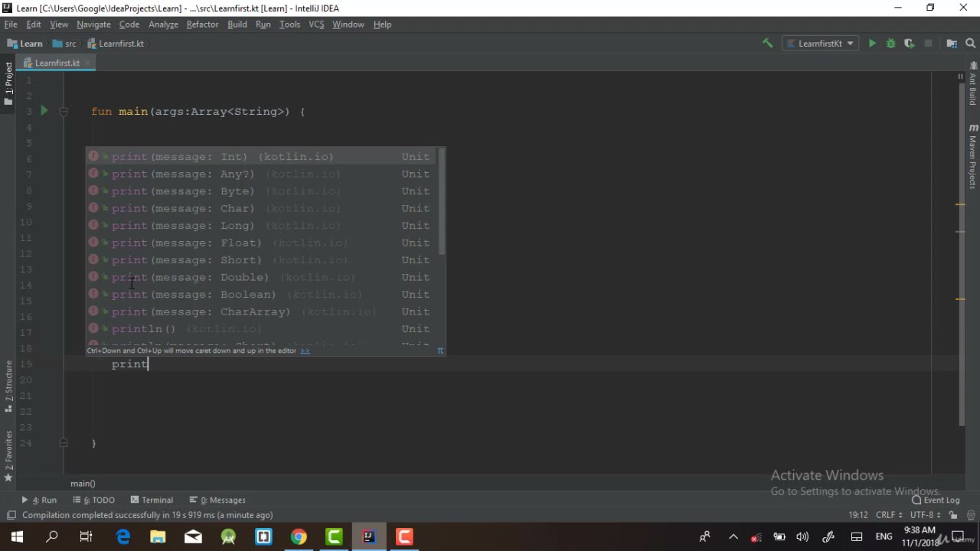Open the TODO tool window button
The image size is (980, 551).
click(93, 500)
